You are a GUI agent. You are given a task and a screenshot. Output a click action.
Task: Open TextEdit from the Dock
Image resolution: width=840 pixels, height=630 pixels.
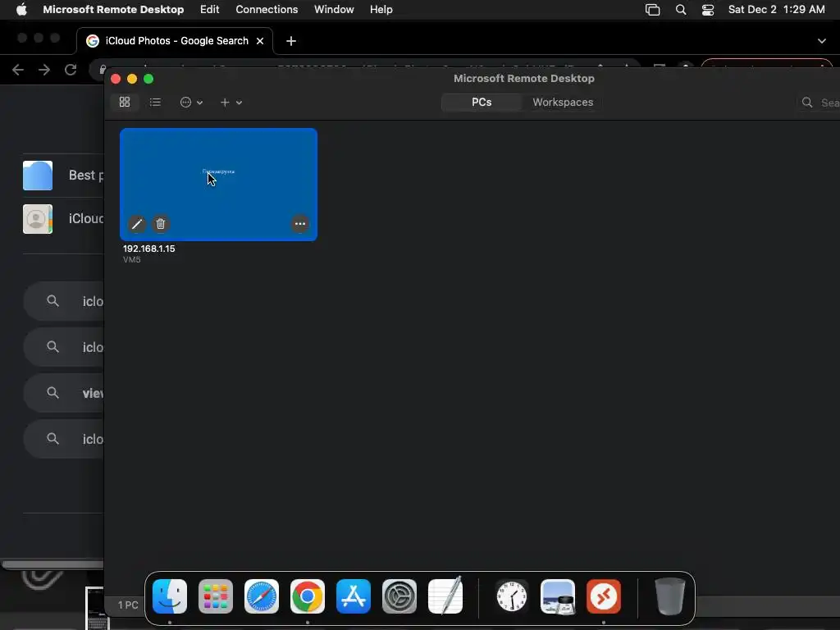click(x=445, y=596)
